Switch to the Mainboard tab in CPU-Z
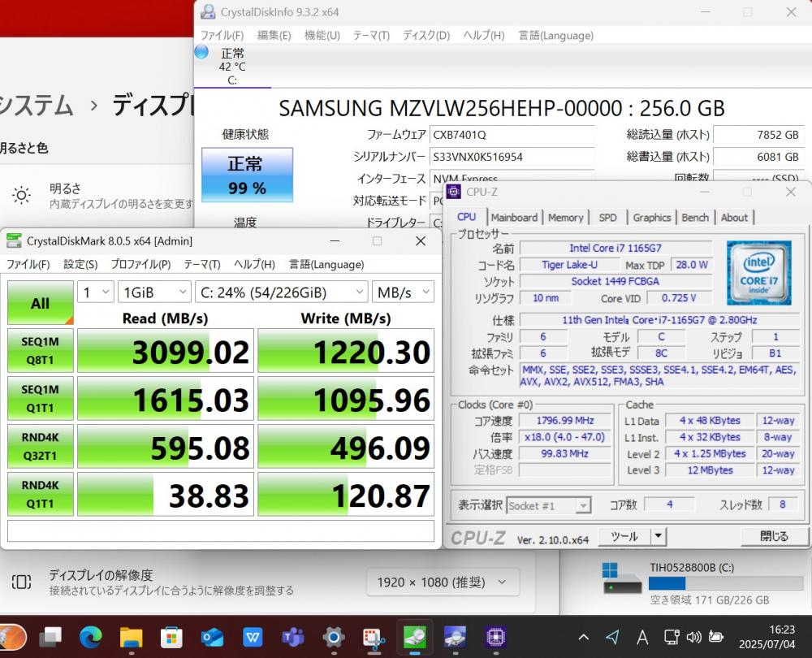The image size is (812, 658). [x=514, y=218]
